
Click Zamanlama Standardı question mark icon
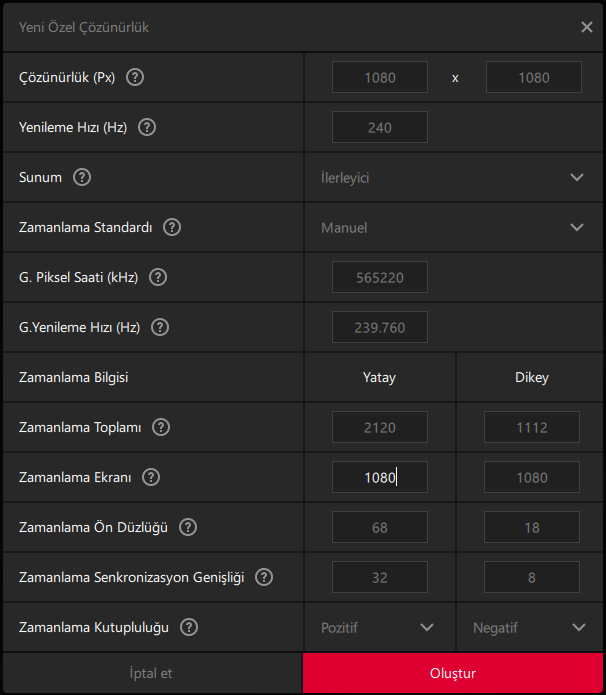click(172, 227)
